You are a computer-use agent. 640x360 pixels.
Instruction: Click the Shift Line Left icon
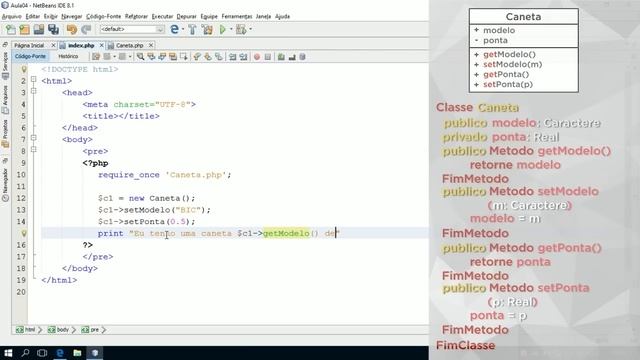(233, 57)
